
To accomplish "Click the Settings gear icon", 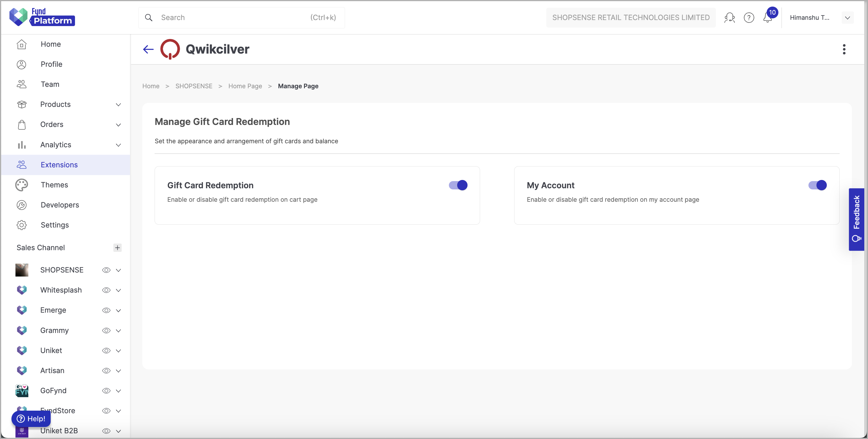I will point(21,225).
